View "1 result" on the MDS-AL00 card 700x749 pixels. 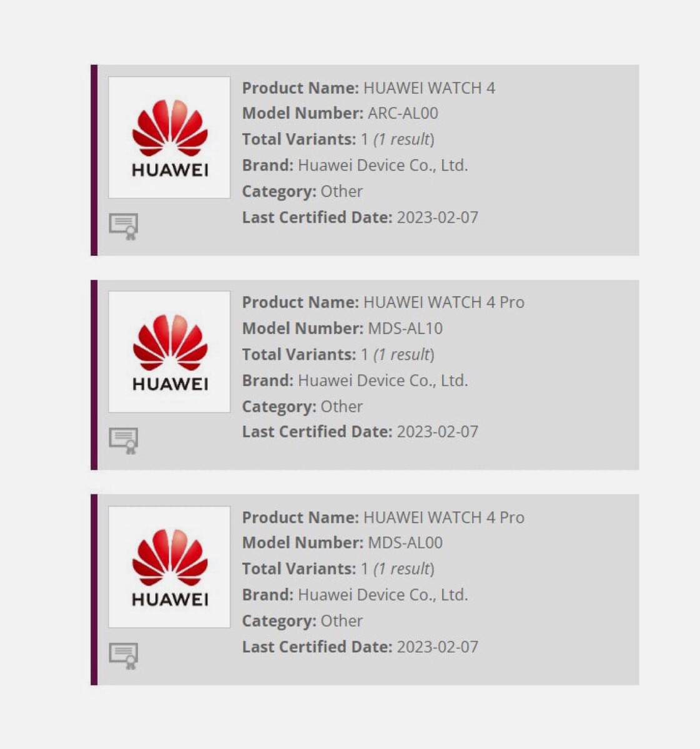click(x=403, y=569)
